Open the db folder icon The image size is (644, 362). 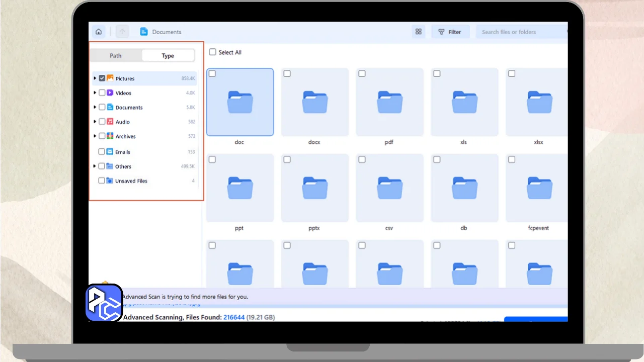tap(464, 188)
